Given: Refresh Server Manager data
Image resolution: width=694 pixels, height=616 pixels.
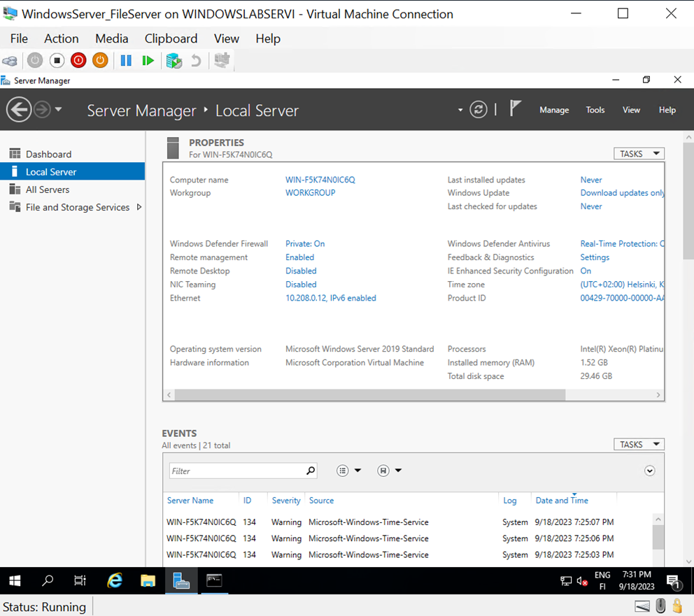Looking at the screenshot, I should (478, 109).
